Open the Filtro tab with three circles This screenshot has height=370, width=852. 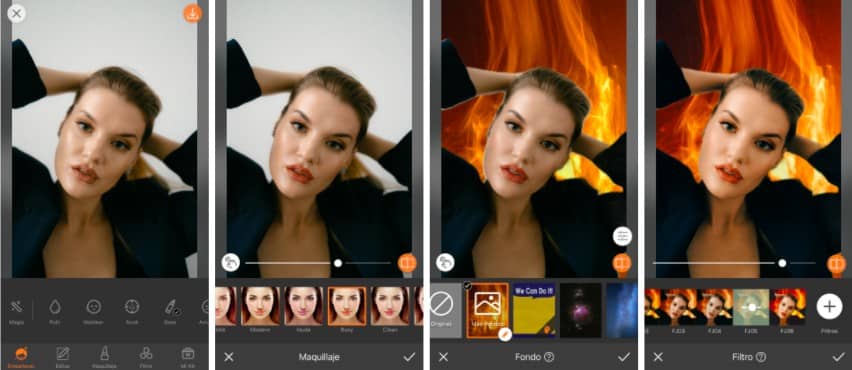[146, 357]
